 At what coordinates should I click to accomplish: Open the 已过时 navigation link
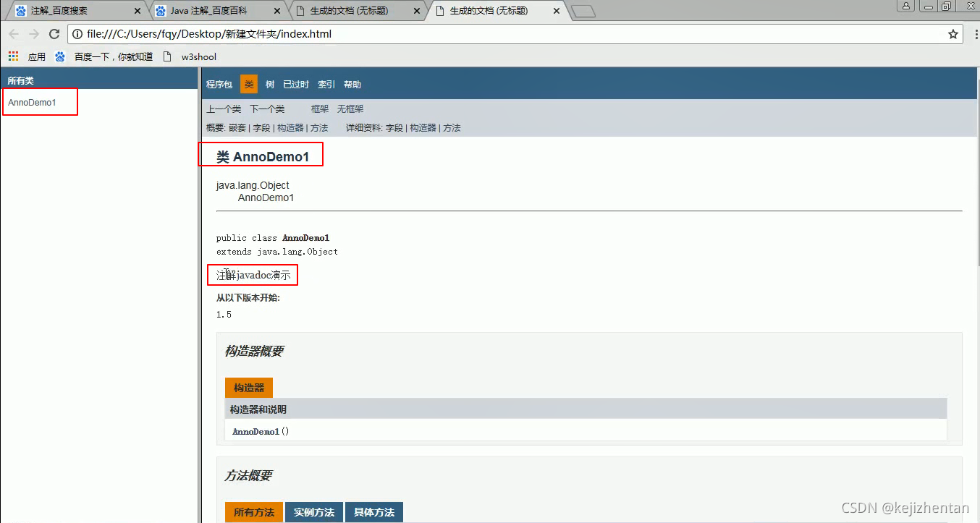pos(296,85)
